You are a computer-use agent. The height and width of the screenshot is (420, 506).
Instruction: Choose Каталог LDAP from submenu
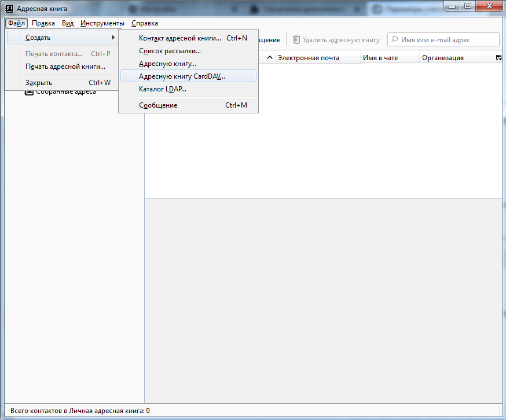[163, 89]
